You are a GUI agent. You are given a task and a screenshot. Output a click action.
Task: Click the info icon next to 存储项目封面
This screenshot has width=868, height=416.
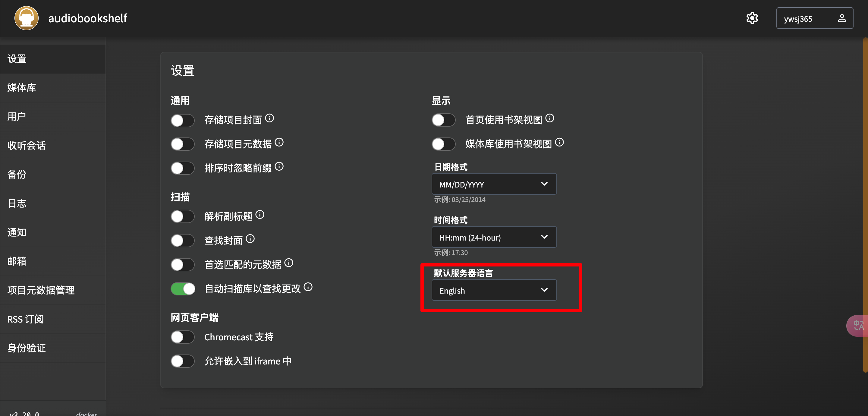tap(269, 118)
